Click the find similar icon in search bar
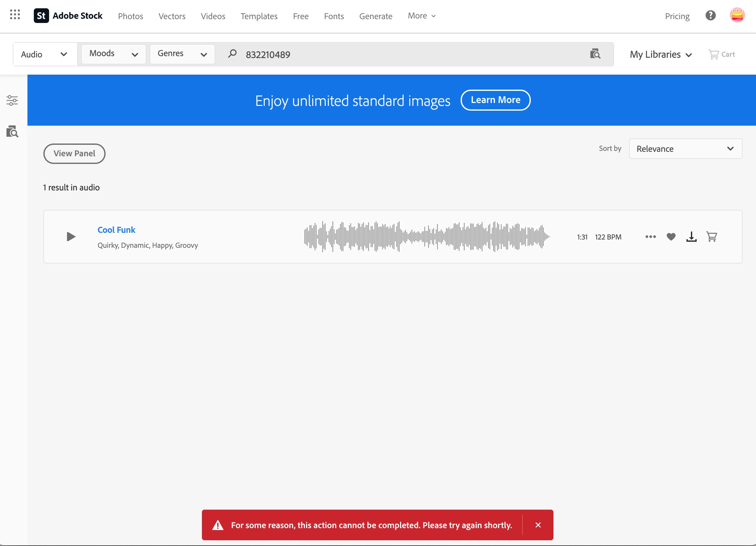 tap(595, 54)
